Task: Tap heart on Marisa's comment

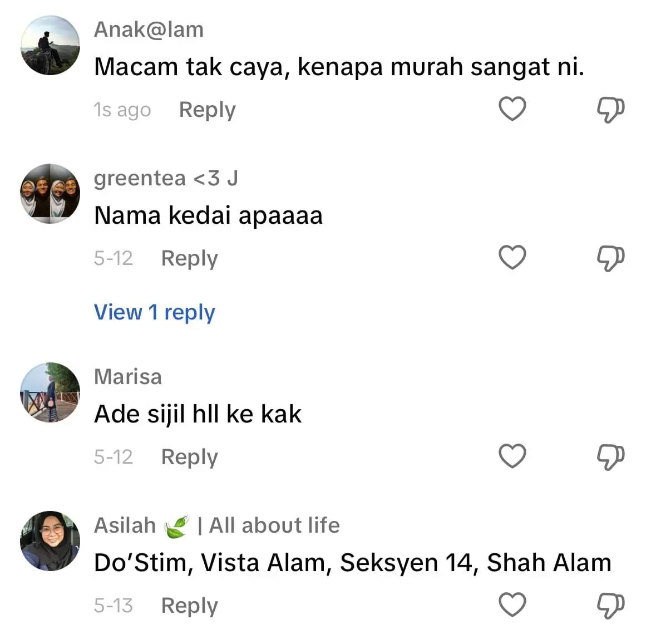Action: pos(512,456)
